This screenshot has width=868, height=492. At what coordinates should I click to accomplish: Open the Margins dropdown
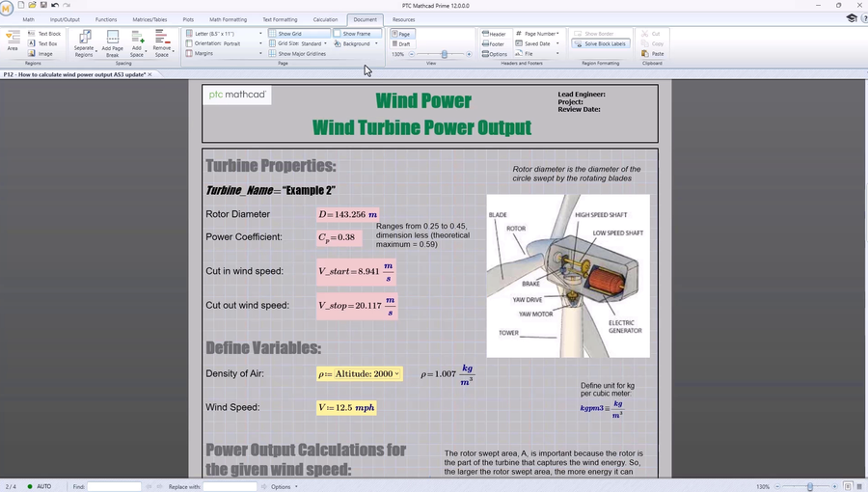[224, 54]
